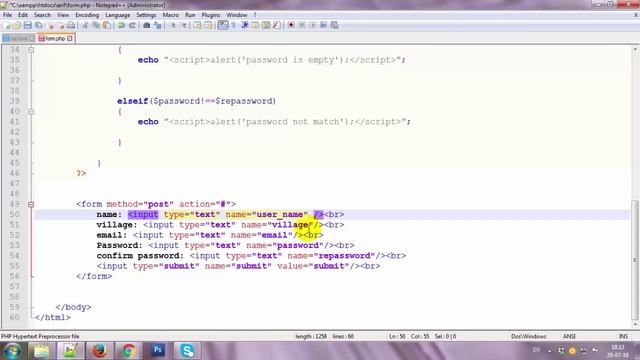
Task: Collapse the fold marker at line 40
Action: (x=31, y=111)
